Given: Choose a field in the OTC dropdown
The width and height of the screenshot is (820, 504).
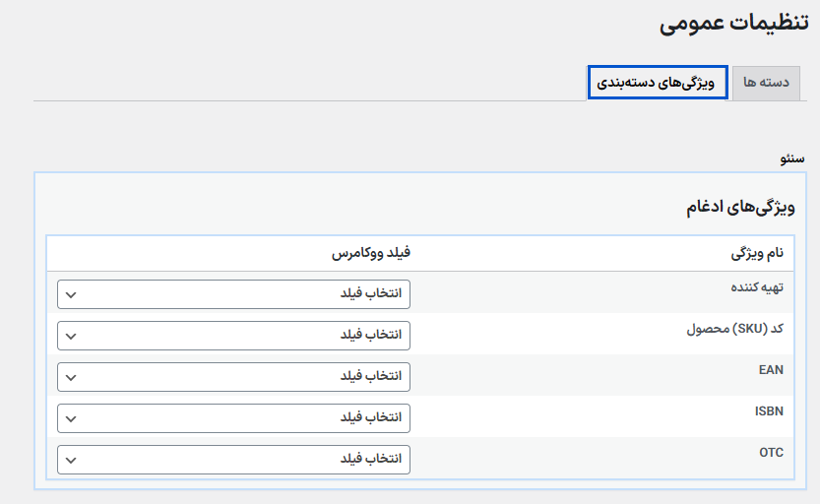Looking at the screenshot, I should [x=233, y=459].
